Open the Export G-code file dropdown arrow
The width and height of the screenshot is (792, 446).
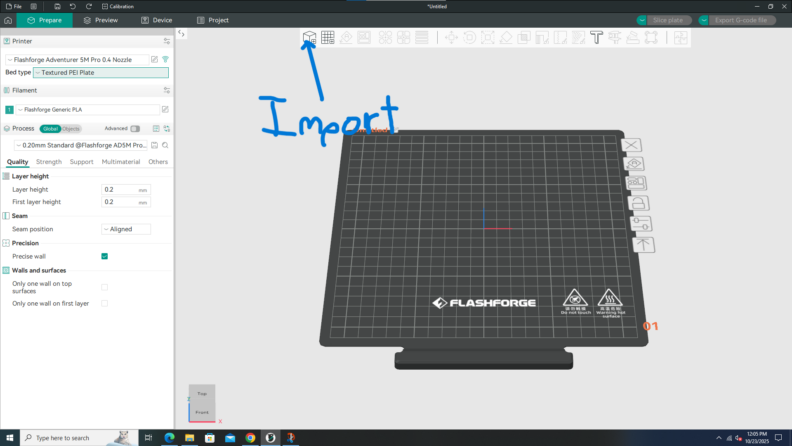pyautogui.click(x=704, y=20)
